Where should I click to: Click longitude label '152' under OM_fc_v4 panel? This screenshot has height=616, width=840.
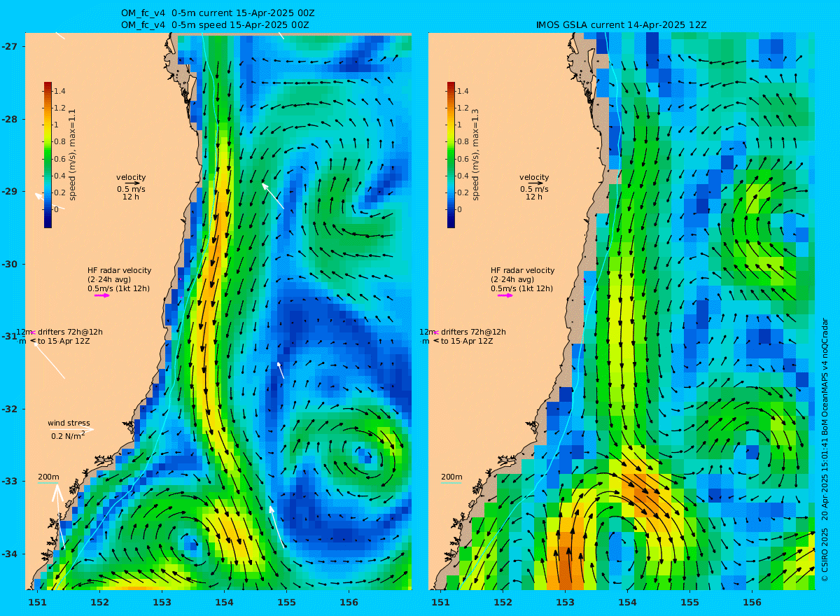tap(99, 602)
